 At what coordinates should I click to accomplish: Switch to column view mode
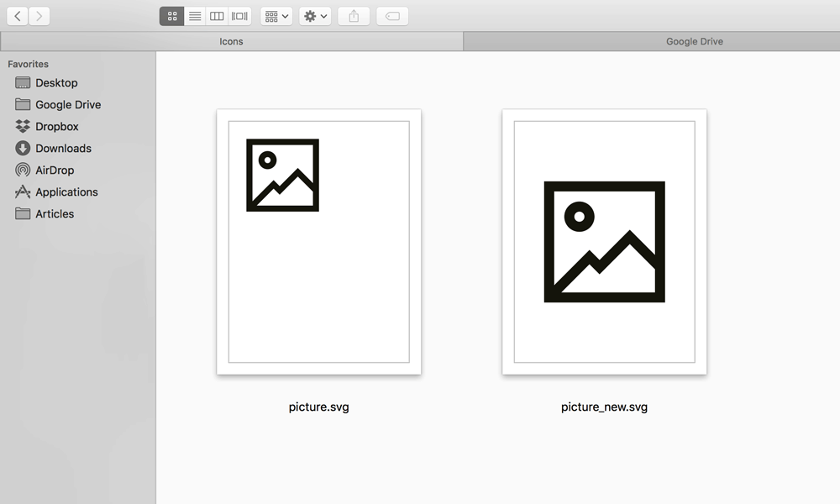coord(217,16)
